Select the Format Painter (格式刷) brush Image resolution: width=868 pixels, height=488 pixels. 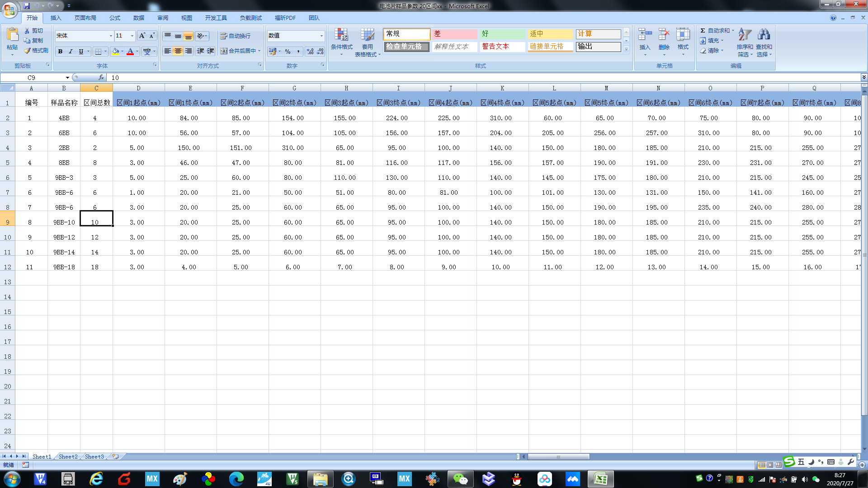28,51
